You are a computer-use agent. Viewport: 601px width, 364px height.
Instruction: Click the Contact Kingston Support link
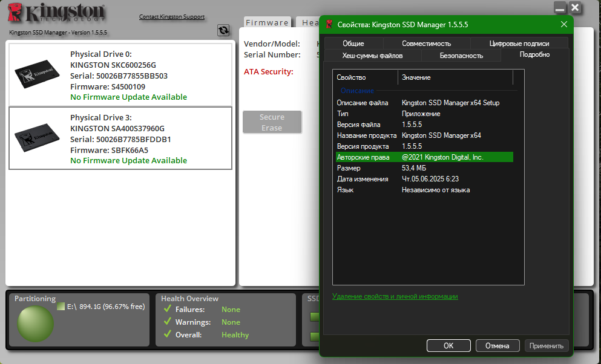click(x=172, y=17)
